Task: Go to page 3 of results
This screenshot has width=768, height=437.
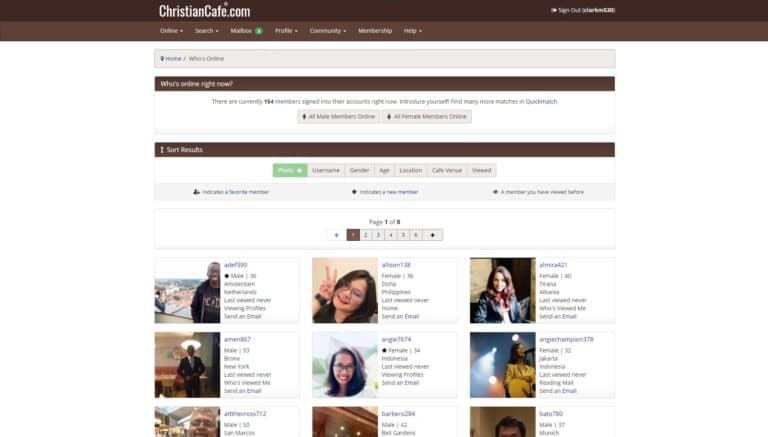Action: (378, 235)
